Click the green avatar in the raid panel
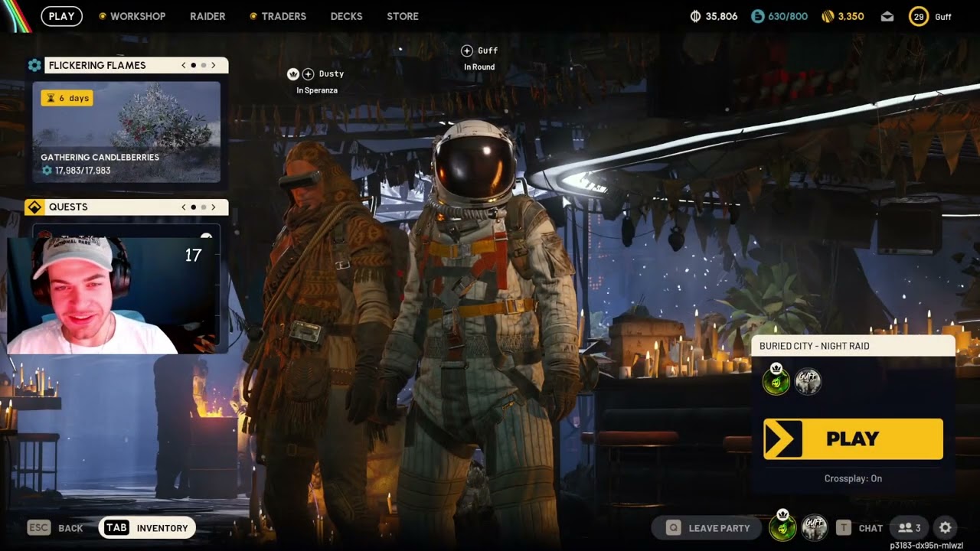 [776, 381]
